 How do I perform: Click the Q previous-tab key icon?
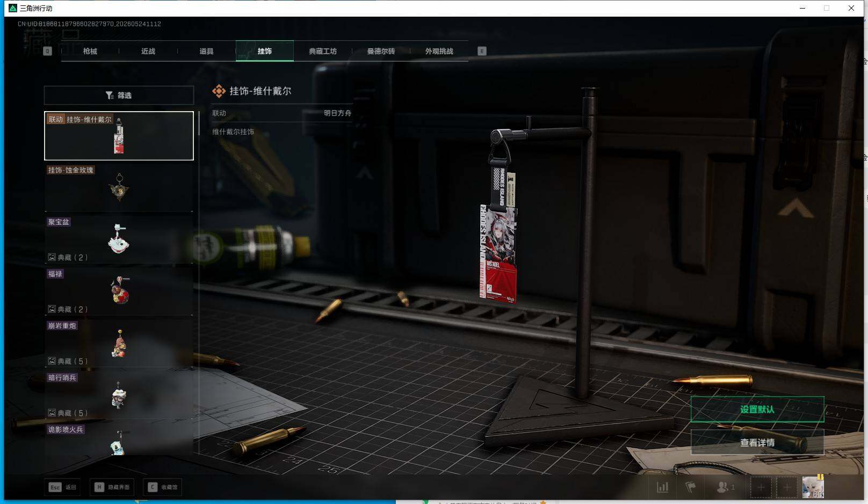tap(48, 51)
